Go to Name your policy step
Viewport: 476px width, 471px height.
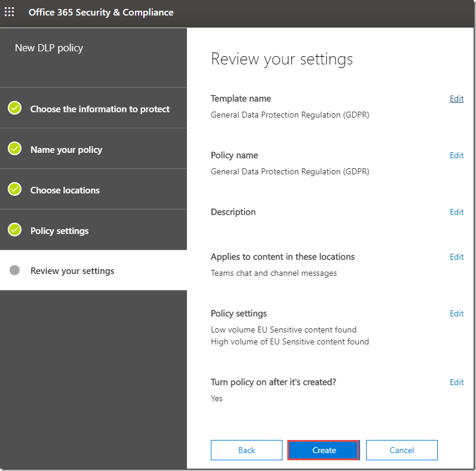pyautogui.click(x=66, y=150)
